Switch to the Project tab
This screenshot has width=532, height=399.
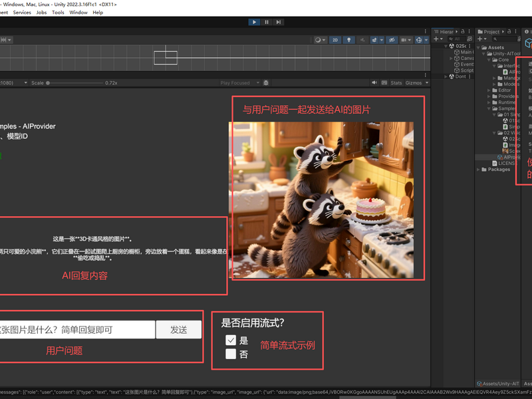[x=491, y=31]
